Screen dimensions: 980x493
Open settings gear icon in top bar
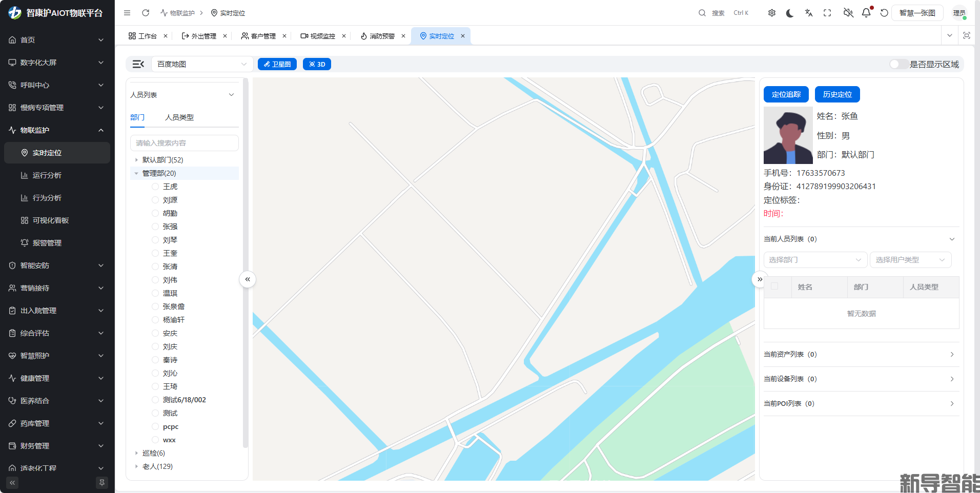(771, 13)
